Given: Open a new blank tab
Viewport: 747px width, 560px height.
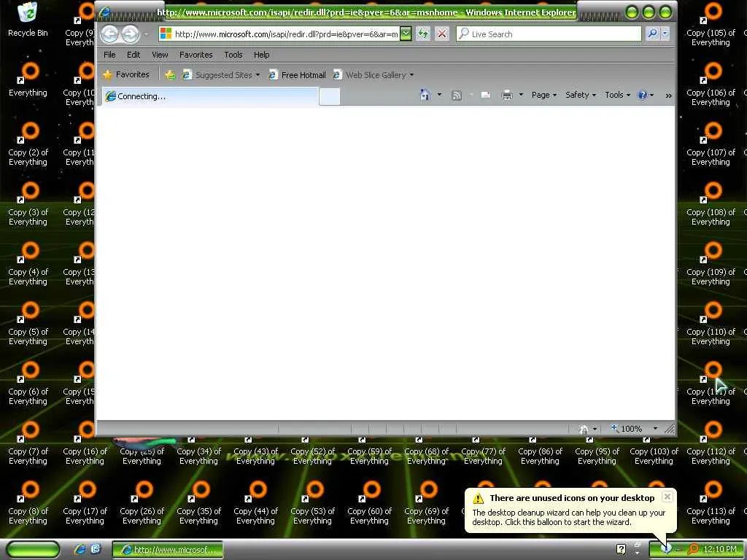Looking at the screenshot, I should [x=329, y=97].
